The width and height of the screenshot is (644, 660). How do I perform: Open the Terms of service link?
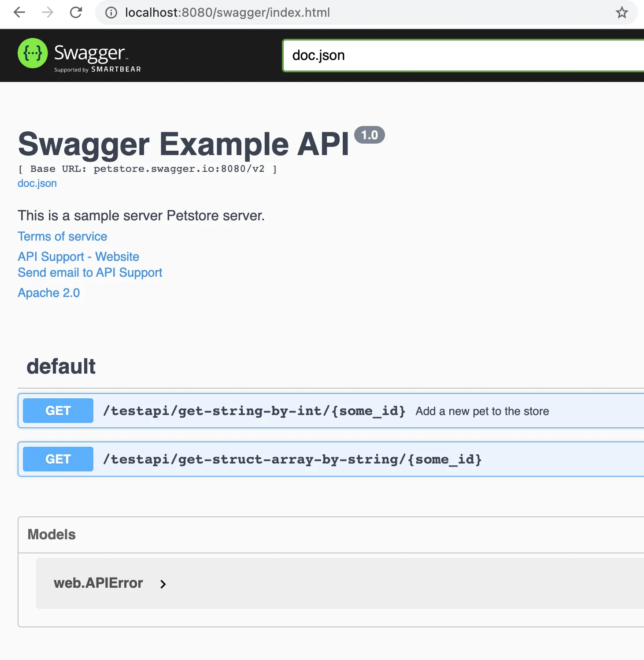tap(63, 237)
